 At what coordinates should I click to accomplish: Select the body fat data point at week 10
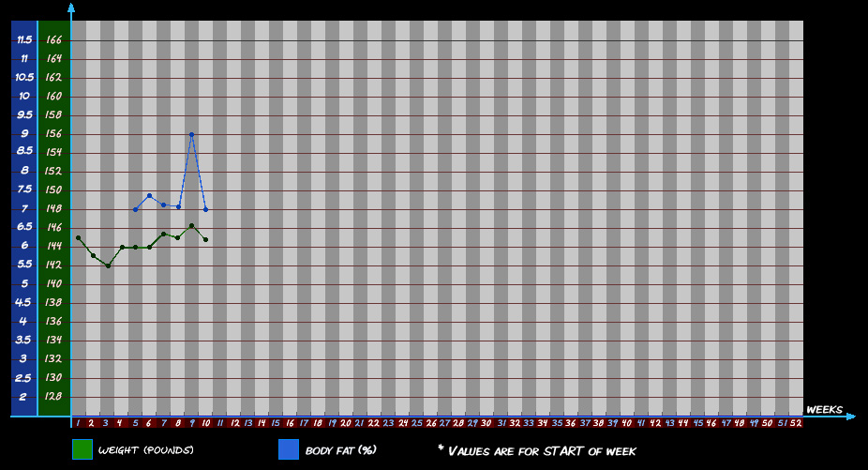206,209
